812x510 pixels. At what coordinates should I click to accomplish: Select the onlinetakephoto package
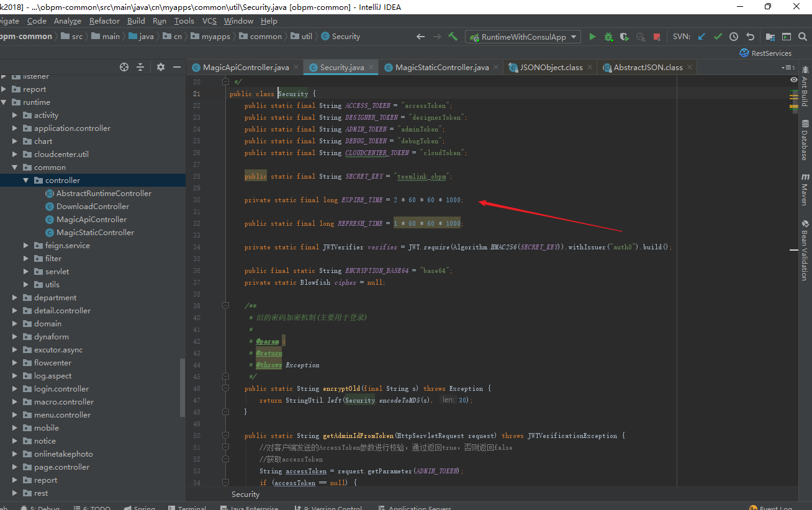63,454
